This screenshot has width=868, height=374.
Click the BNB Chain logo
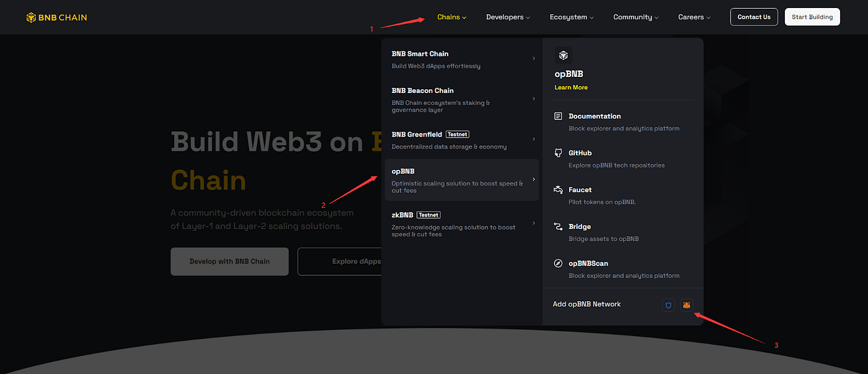(56, 17)
